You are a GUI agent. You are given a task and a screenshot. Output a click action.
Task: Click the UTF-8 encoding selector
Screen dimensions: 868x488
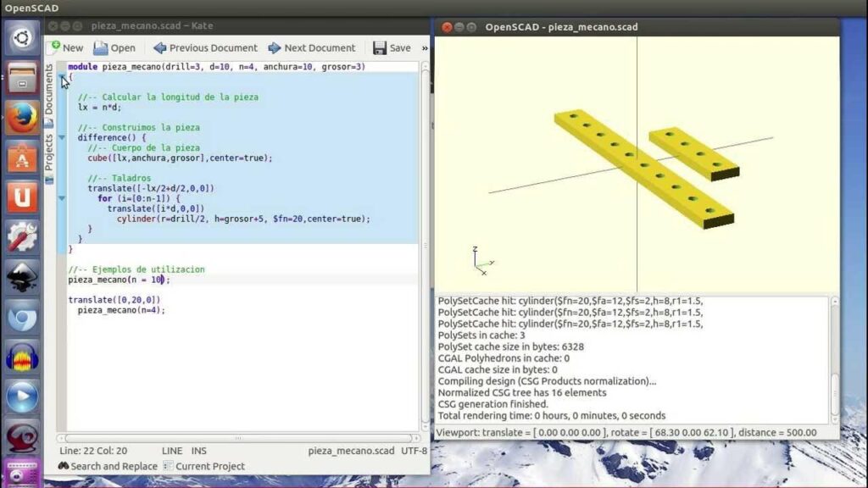pos(413,452)
